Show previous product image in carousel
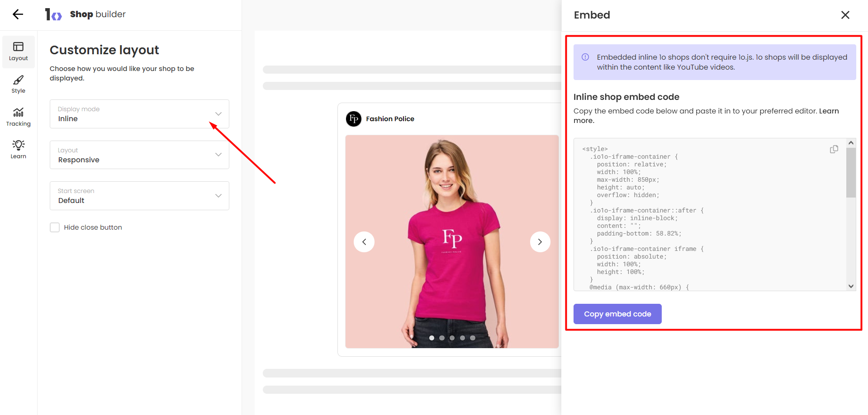 tap(364, 242)
